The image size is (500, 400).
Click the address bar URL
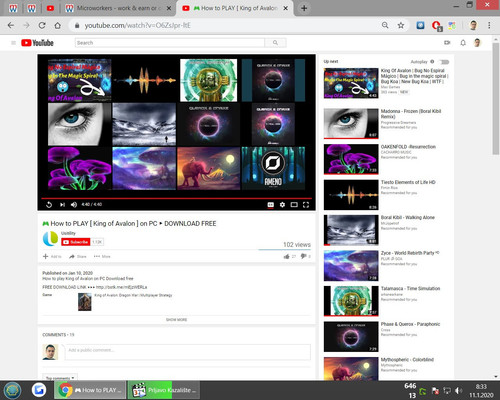coord(137,25)
